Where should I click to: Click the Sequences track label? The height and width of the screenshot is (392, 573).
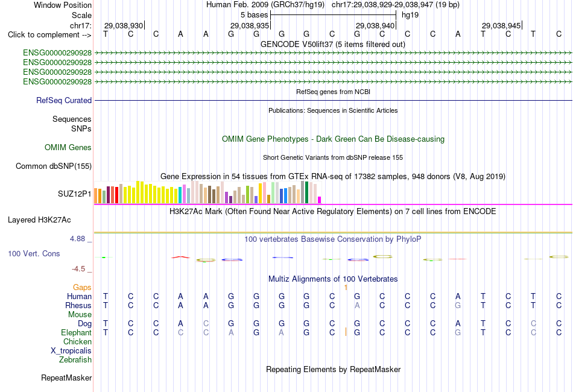(x=72, y=119)
